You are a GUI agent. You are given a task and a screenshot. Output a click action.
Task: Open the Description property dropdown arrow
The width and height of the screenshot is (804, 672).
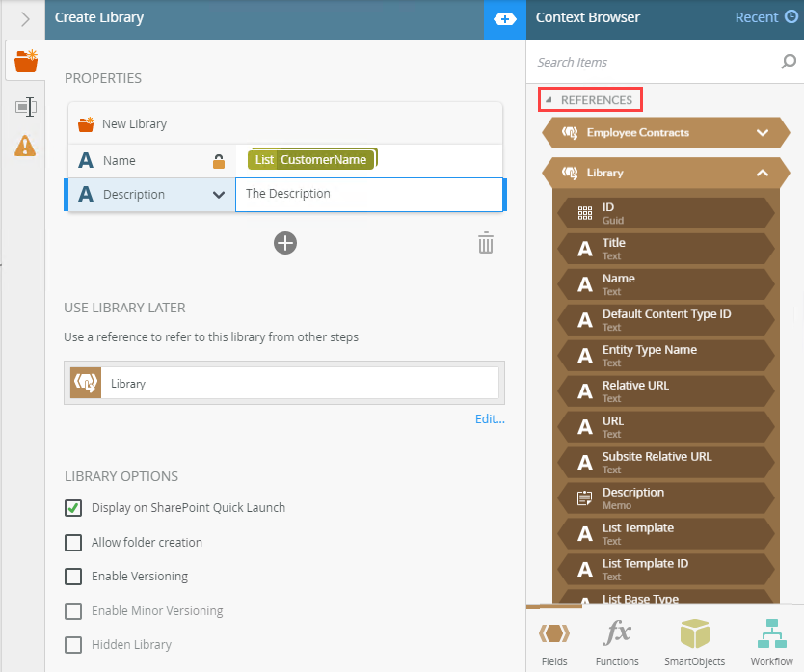click(x=219, y=195)
